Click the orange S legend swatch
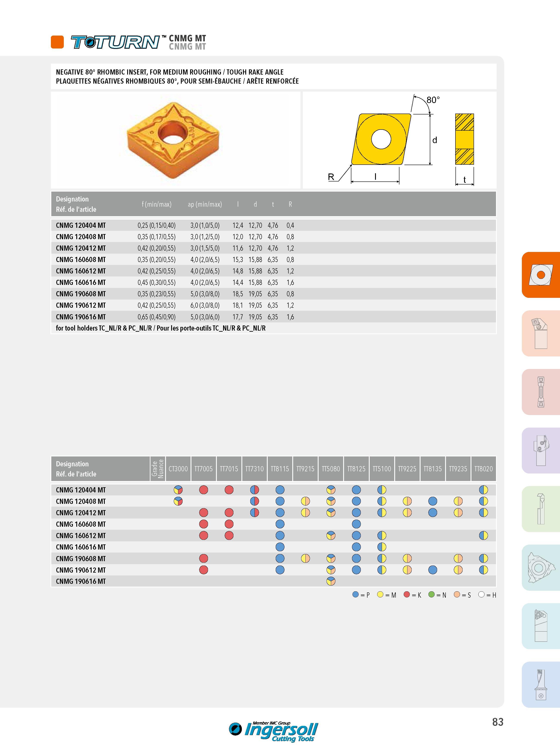Viewport: 560px width, 756px height. [x=457, y=594]
